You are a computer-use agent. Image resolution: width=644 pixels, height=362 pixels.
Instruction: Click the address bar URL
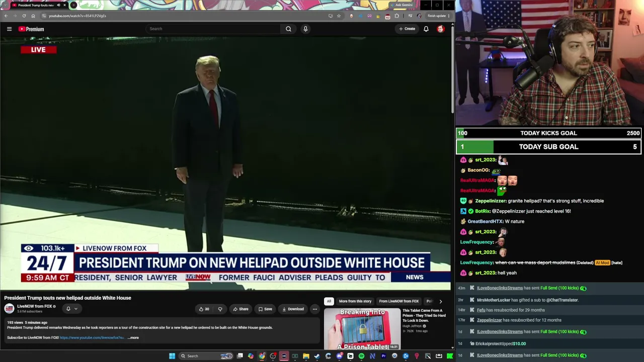click(77, 16)
